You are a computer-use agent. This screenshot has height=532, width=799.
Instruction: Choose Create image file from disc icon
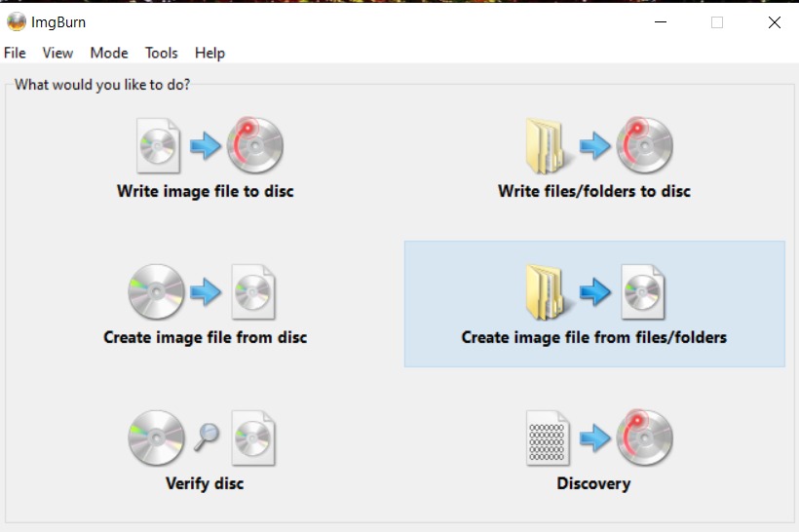point(202,292)
